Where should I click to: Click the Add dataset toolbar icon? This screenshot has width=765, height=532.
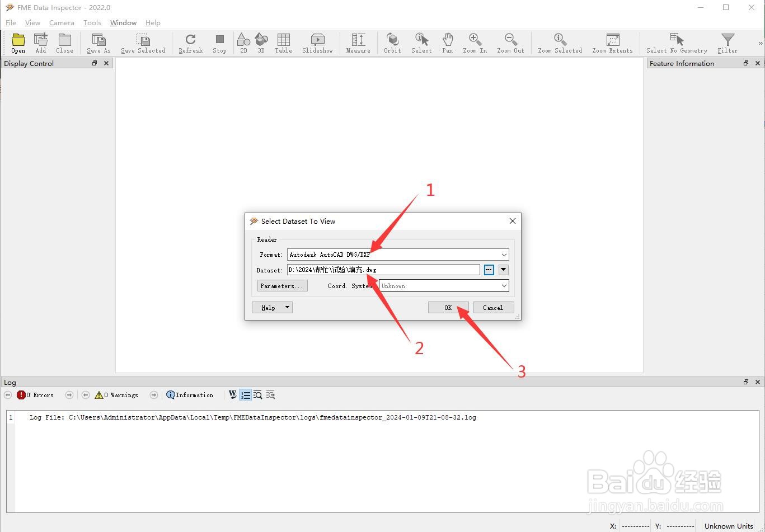pyautogui.click(x=41, y=43)
